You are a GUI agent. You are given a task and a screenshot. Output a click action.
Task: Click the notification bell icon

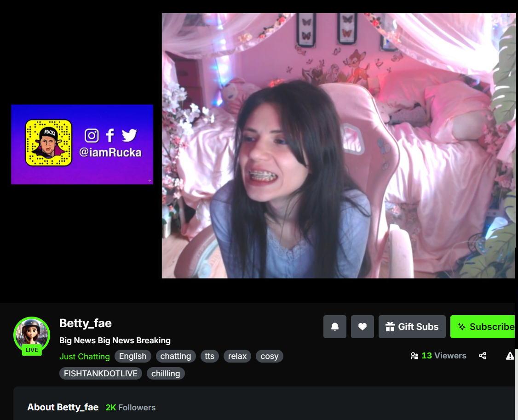click(334, 327)
